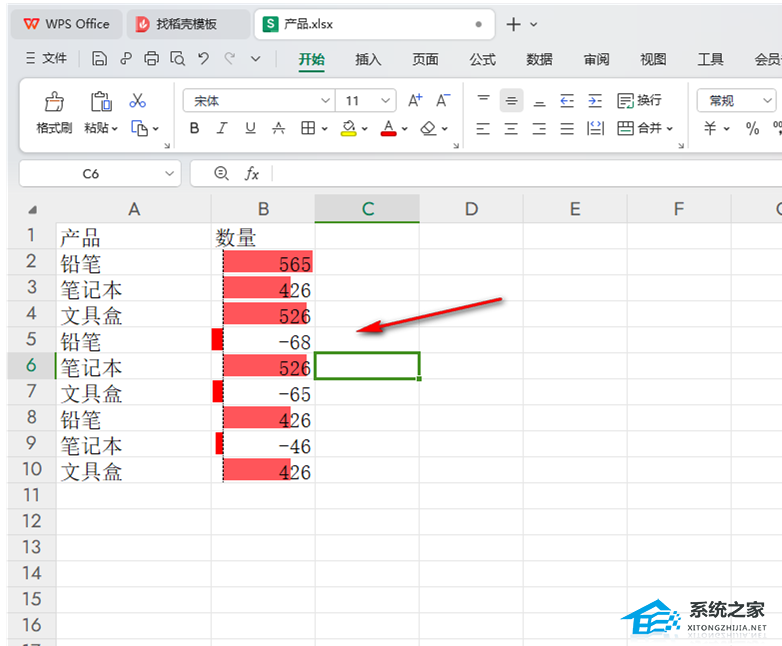Click WPS Office home tab
782x646 pixels.
click(x=67, y=24)
